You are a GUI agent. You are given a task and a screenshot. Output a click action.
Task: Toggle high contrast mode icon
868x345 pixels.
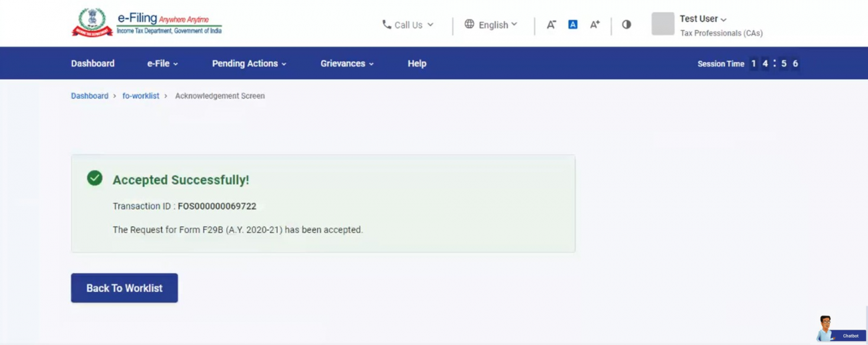(x=626, y=25)
